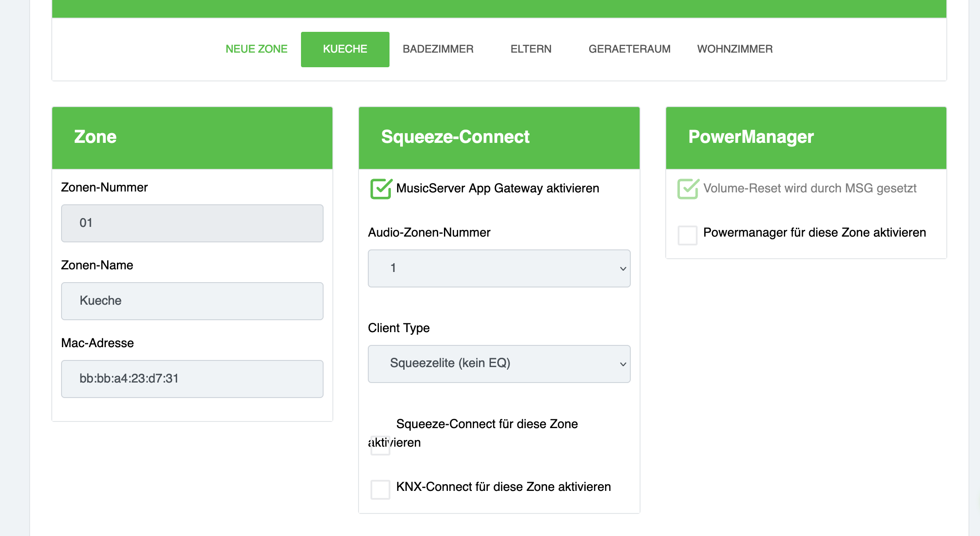This screenshot has height=536, width=980.
Task: Go to the GERAETERAUM tab
Action: click(x=629, y=49)
